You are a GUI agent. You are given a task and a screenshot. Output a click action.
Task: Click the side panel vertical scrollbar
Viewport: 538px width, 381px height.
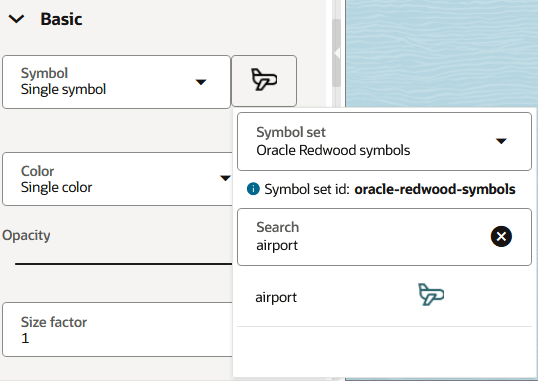tap(337, 53)
